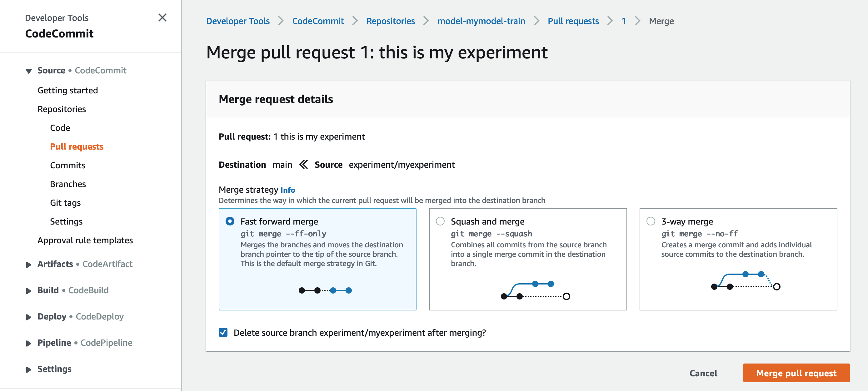Close the Developer Tools side panel
This screenshot has height=391, width=868.
click(162, 17)
